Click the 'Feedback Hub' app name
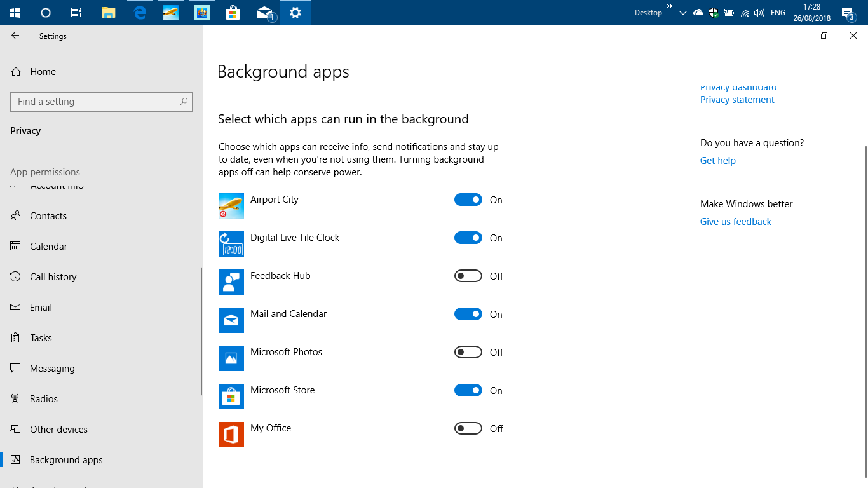This screenshot has height=488, width=868. pyautogui.click(x=280, y=276)
